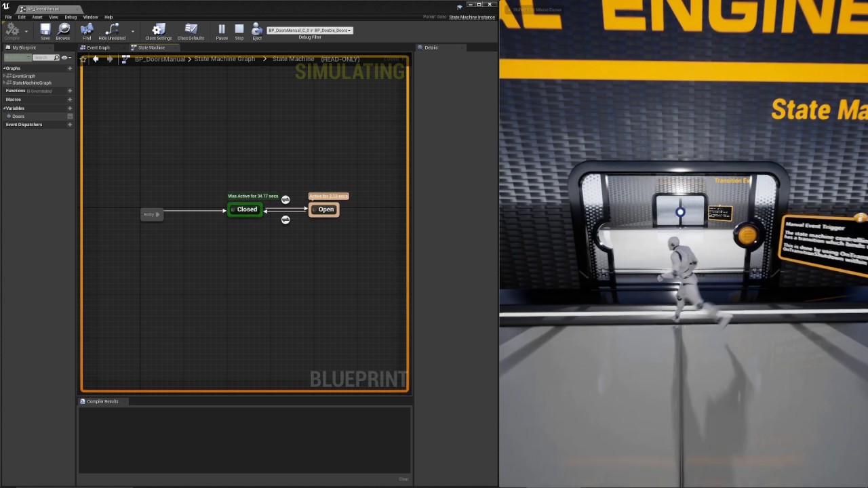Viewport: 868px width, 488px height.
Task: Toggle Doors variable visibility icon
Action: coord(69,117)
